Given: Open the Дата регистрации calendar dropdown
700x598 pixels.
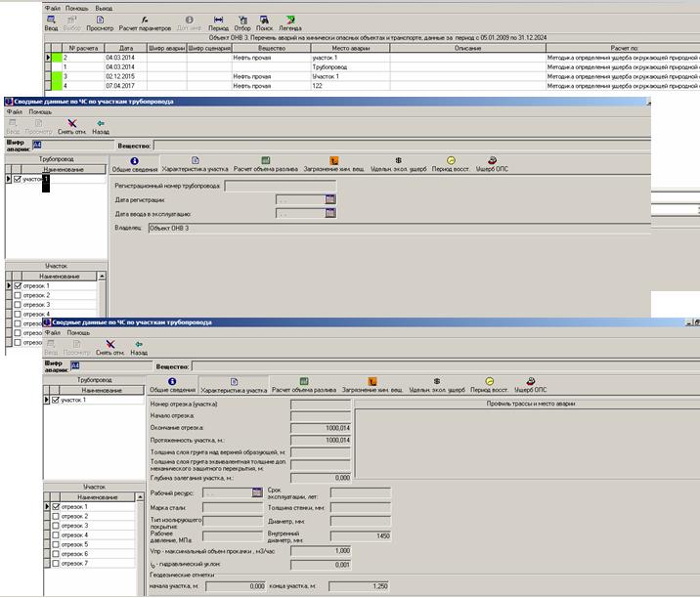Looking at the screenshot, I should point(330,199).
